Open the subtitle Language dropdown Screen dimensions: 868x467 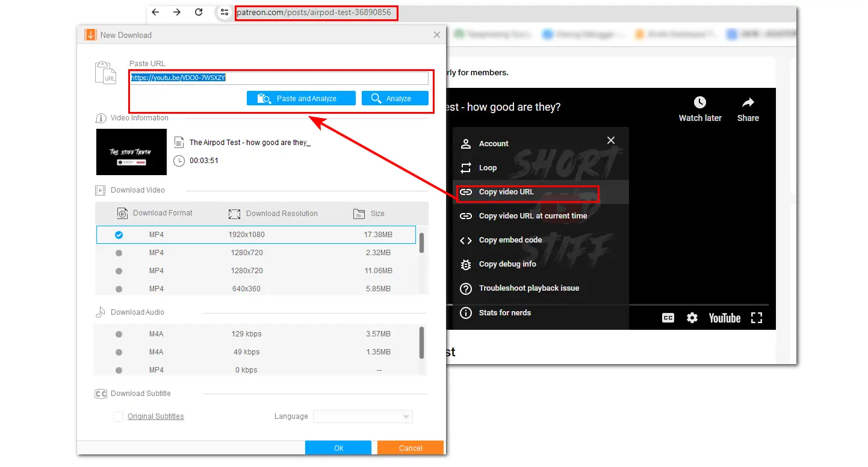(363, 416)
